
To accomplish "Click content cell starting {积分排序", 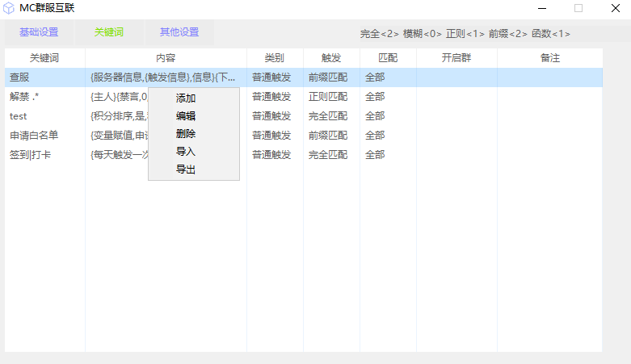I will pyautogui.click(x=119, y=116).
